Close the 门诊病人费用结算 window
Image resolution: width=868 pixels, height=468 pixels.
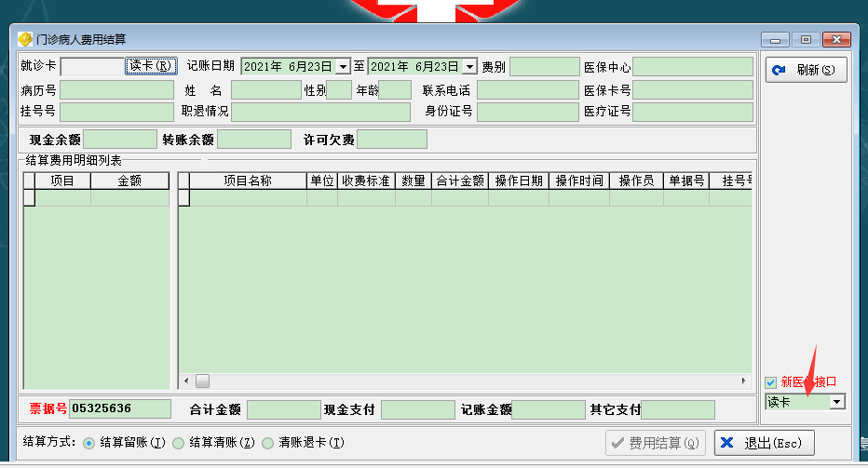[x=836, y=40]
